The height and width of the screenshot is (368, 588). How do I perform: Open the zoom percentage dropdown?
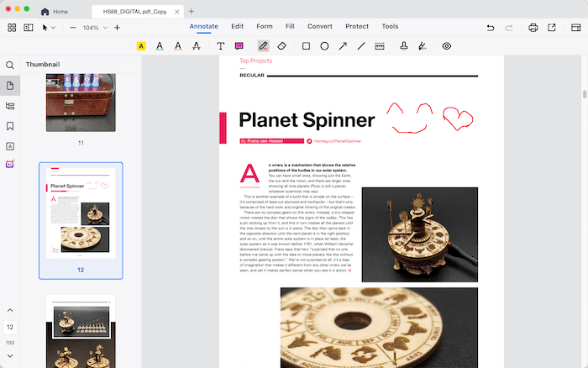pos(105,28)
